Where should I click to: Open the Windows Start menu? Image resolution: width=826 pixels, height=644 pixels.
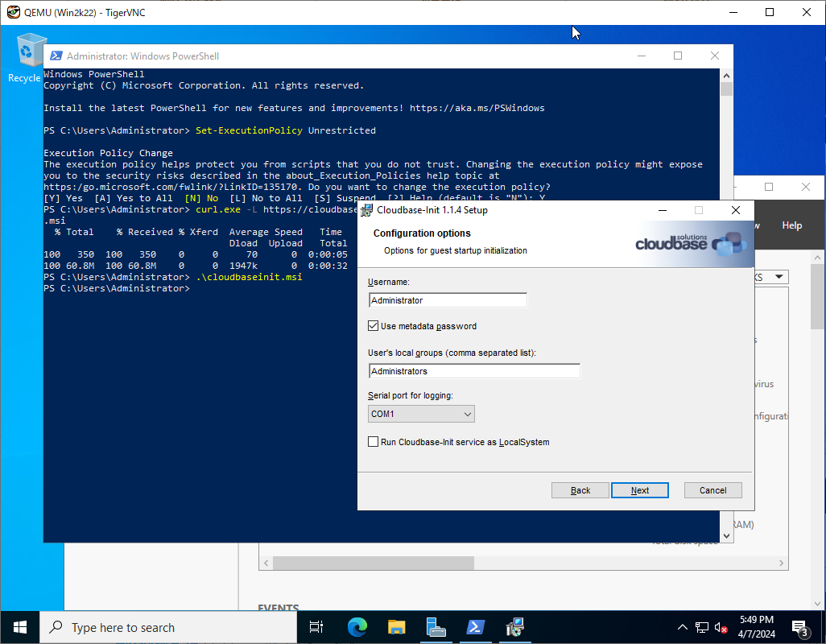20,627
